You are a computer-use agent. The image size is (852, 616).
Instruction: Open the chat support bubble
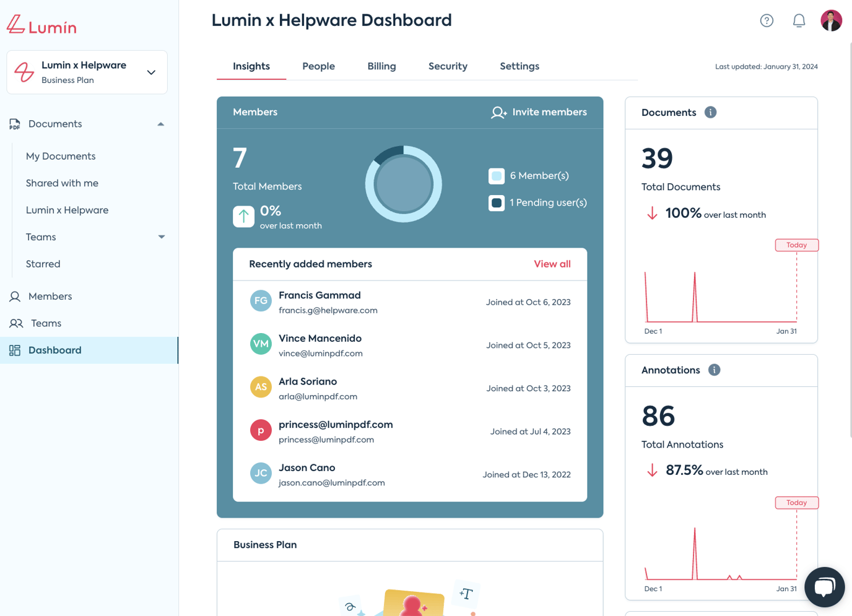pyautogui.click(x=824, y=587)
